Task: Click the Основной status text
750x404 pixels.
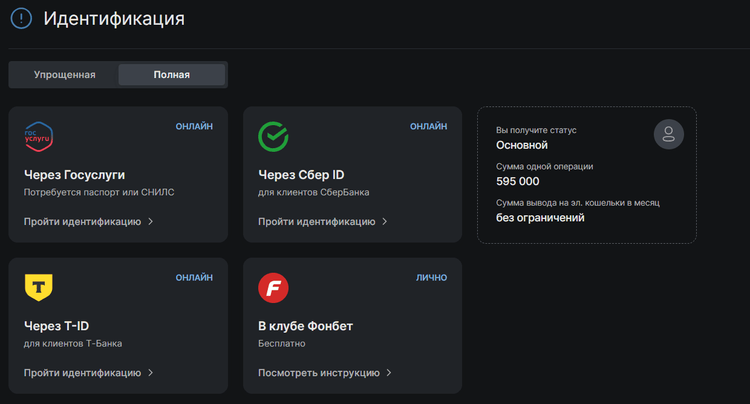Action: coord(522,145)
